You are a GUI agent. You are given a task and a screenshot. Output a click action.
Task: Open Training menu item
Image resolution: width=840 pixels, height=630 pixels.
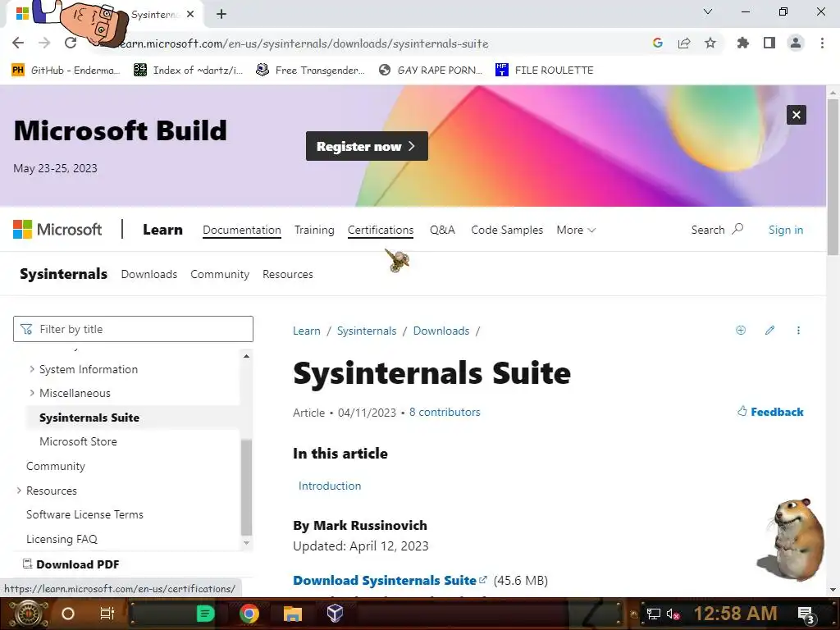pos(314,230)
